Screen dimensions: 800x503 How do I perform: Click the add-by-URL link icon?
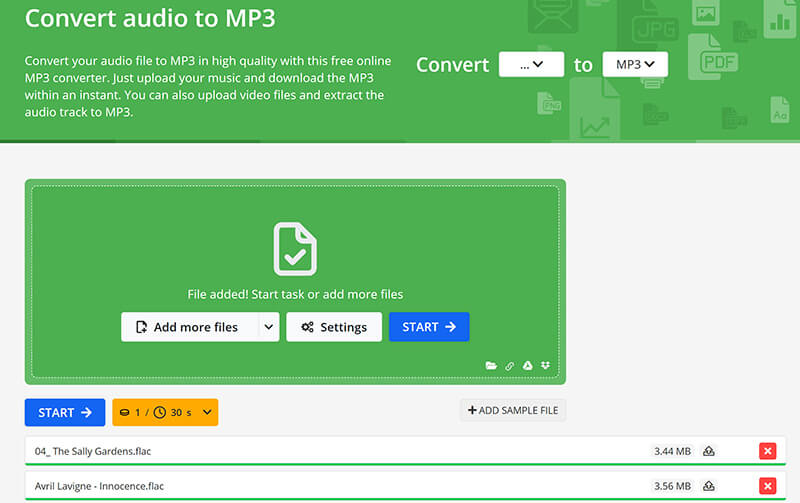click(x=509, y=366)
